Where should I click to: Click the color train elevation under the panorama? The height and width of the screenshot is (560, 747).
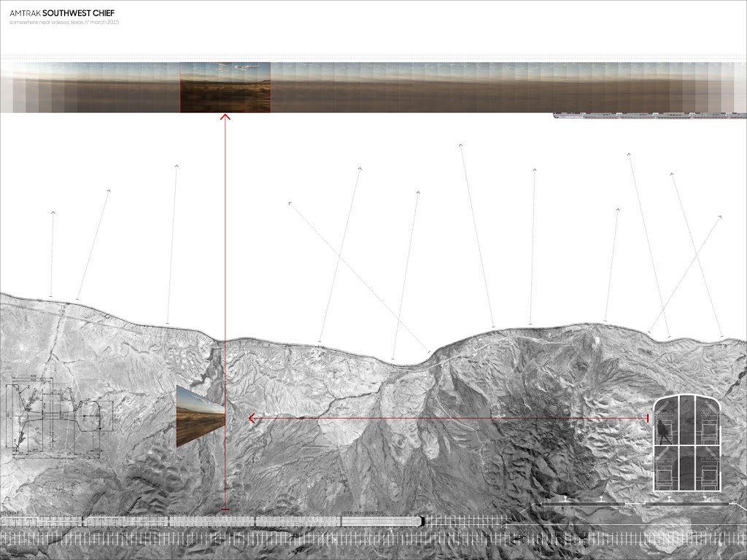(649, 115)
